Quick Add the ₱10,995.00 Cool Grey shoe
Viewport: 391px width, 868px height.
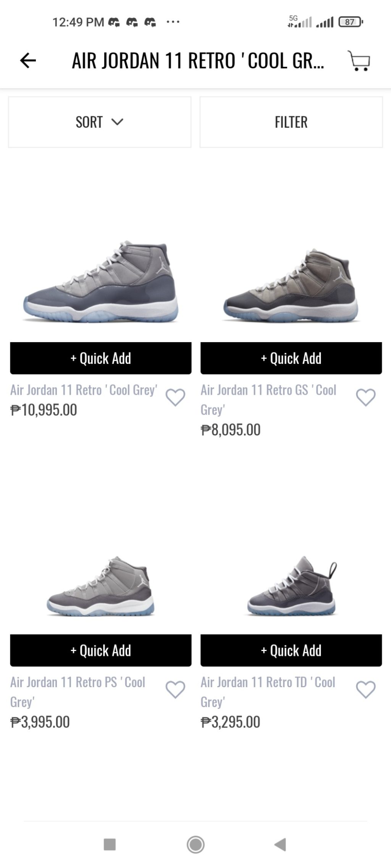tap(100, 358)
